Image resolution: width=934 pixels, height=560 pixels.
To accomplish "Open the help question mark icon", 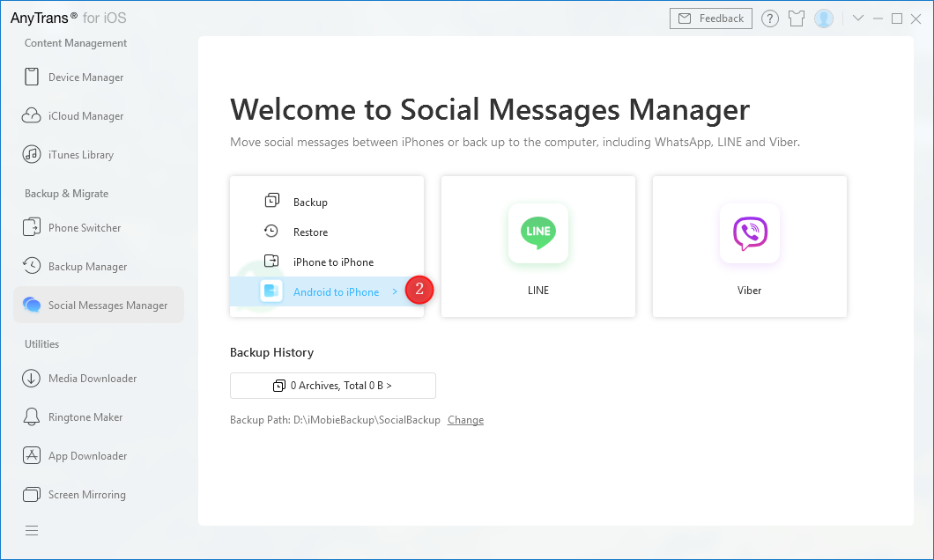I will (x=769, y=19).
